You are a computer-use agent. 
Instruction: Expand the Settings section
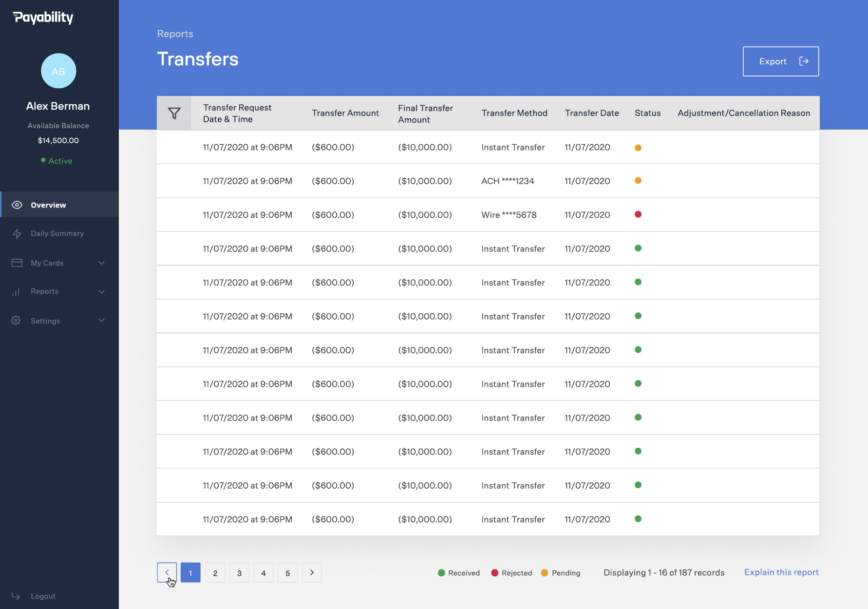pyautogui.click(x=101, y=320)
